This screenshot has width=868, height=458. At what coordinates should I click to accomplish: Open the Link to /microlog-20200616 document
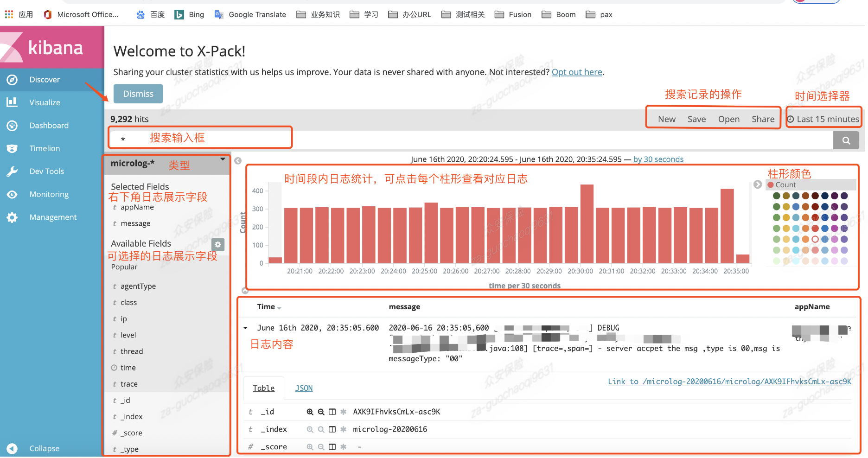729,382
